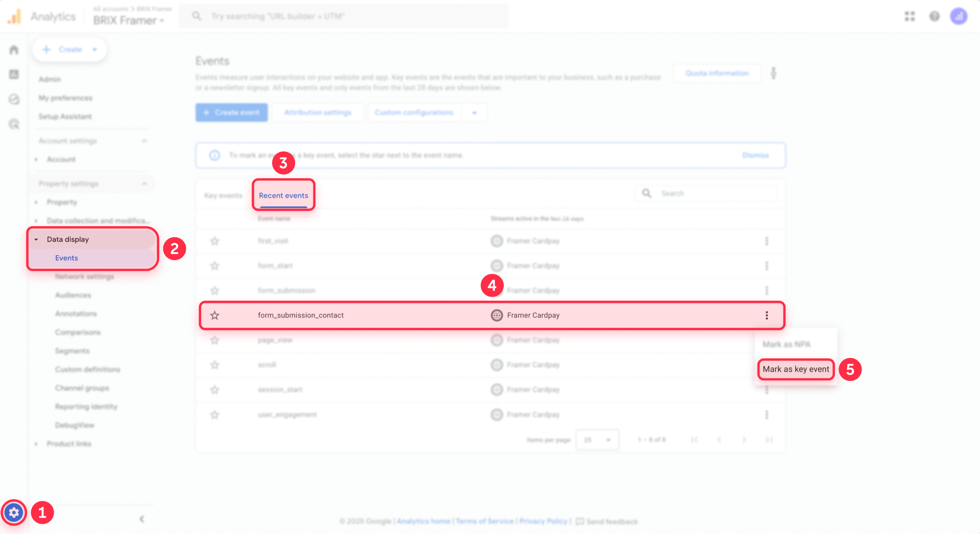Viewport: 980px width, 534px height.
Task: Star session_start as key event
Action: (214, 390)
